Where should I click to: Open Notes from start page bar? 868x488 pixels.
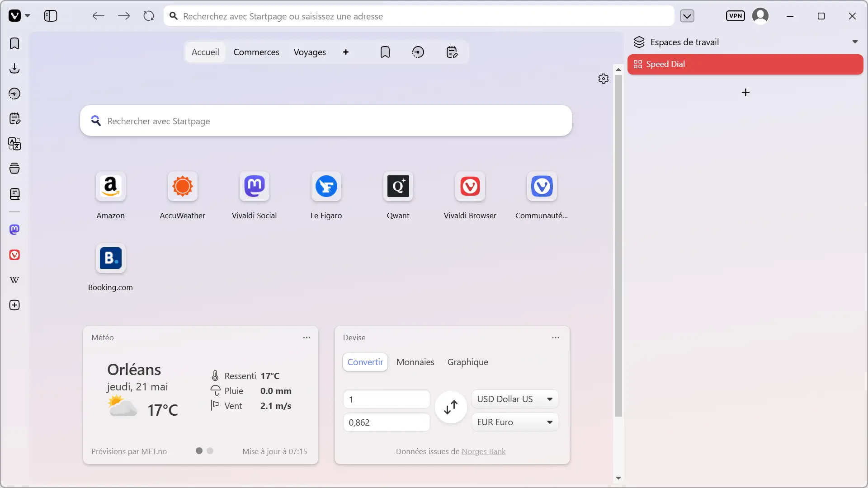[452, 52]
